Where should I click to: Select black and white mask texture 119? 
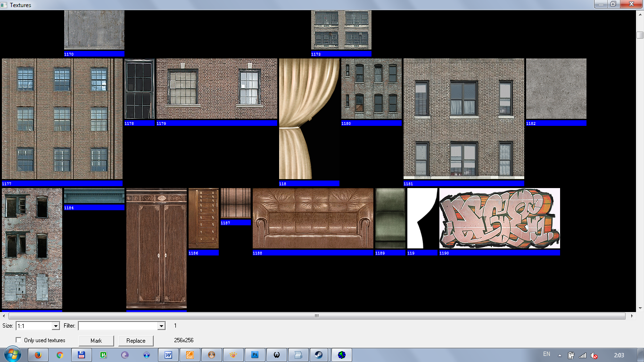422,218
